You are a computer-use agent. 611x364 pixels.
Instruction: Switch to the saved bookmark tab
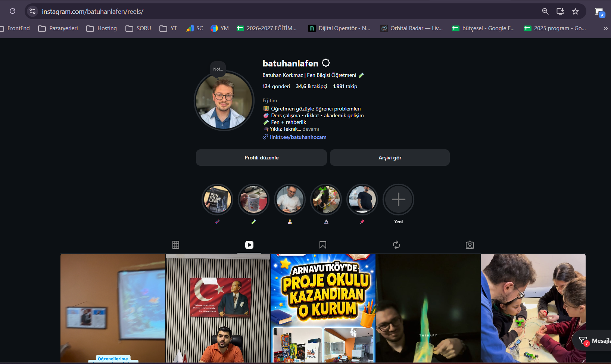[x=323, y=245]
